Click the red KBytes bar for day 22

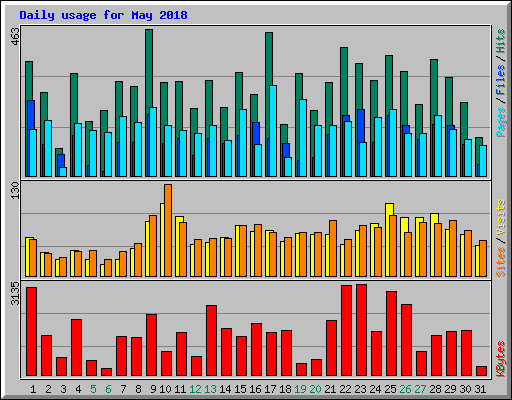[x=347, y=331]
